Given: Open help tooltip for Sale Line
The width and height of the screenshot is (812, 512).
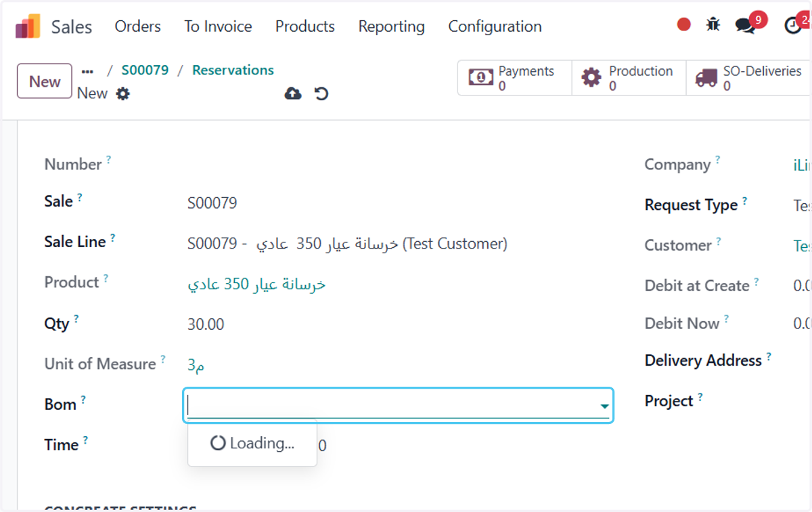Looking at the screenshot, I should tap(112, 237).
